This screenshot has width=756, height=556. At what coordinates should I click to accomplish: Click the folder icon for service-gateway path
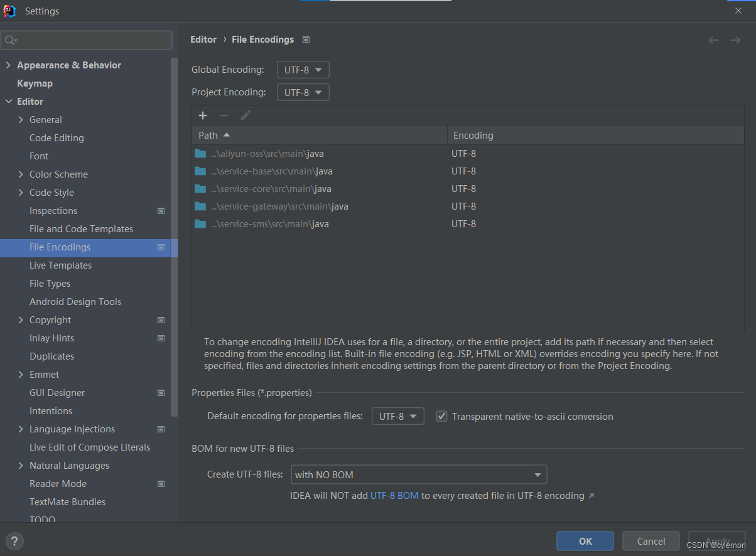coord(200,206)
